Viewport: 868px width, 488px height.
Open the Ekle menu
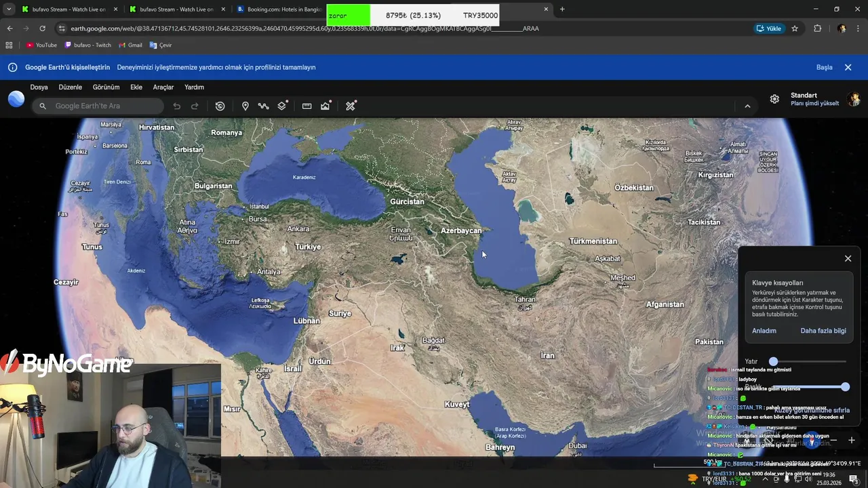point(136,87)
